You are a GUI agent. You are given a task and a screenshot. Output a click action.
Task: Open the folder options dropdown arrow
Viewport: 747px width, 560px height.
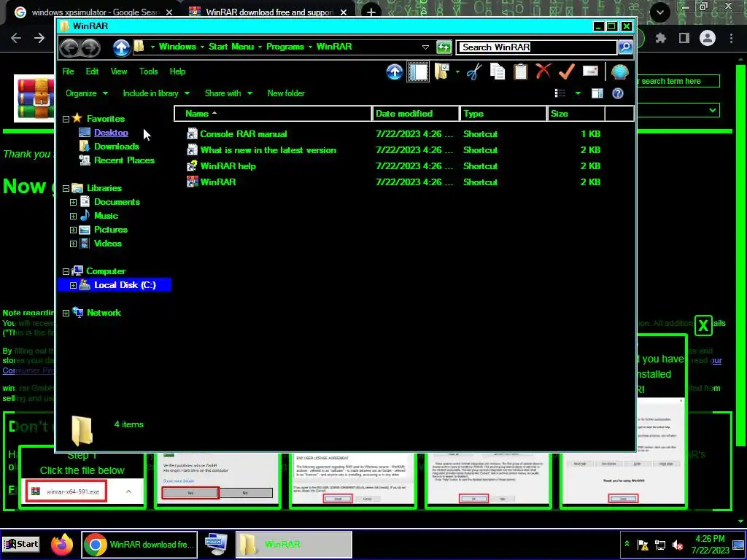(457, 72)
